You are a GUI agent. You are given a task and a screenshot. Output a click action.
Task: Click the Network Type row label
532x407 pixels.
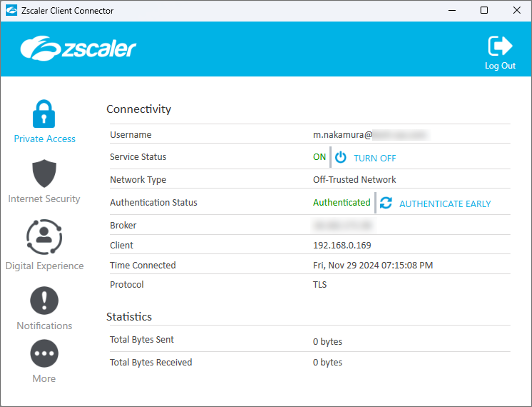pyautogui.click(x=138, y=180)
